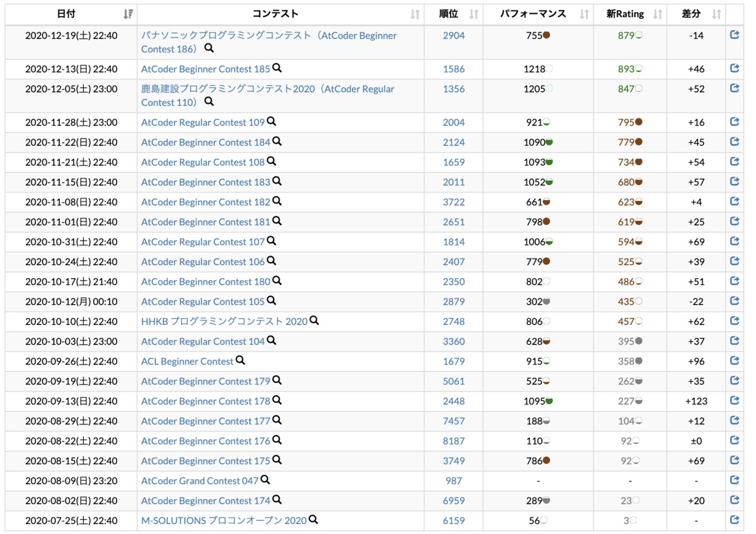Click magnifier icon beside Beginner Contest 183

pyautogui.click(x=277, y=181)
